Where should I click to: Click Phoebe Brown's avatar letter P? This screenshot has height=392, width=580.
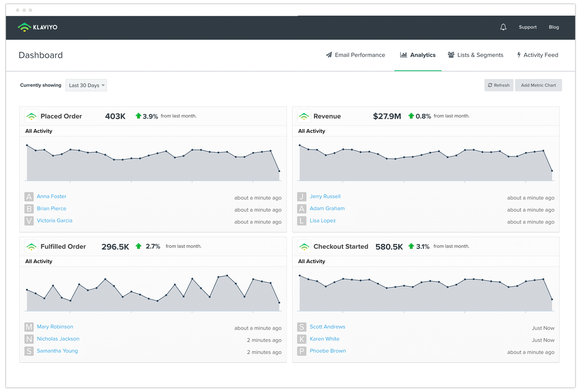point(302,351)
